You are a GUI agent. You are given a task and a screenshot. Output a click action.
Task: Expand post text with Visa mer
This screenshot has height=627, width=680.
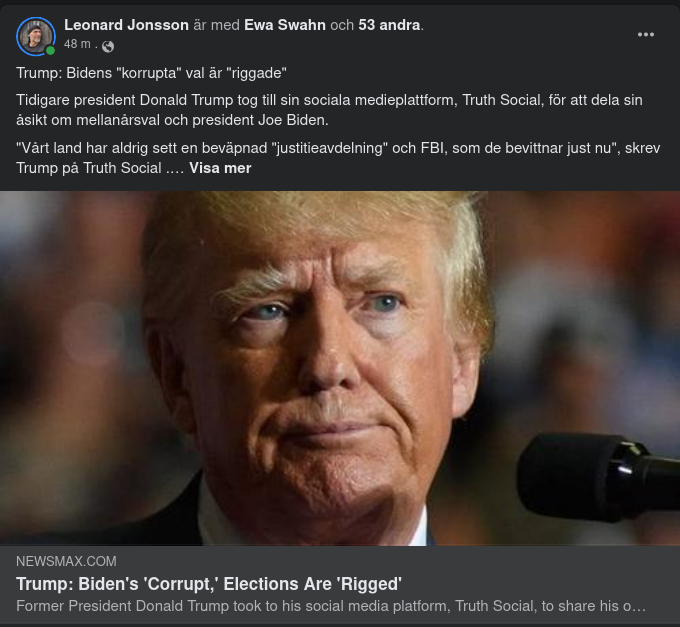tap(220, 168)
